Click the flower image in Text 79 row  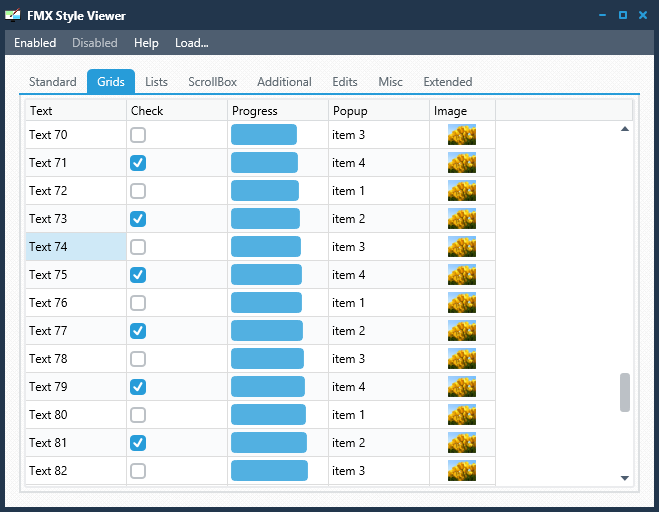pyautogui.click(x=462, y=386)
